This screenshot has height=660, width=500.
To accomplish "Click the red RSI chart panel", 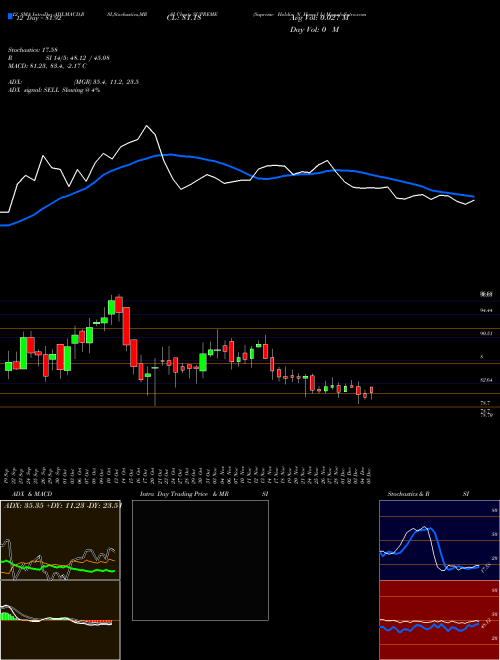I will pos(439,620).
